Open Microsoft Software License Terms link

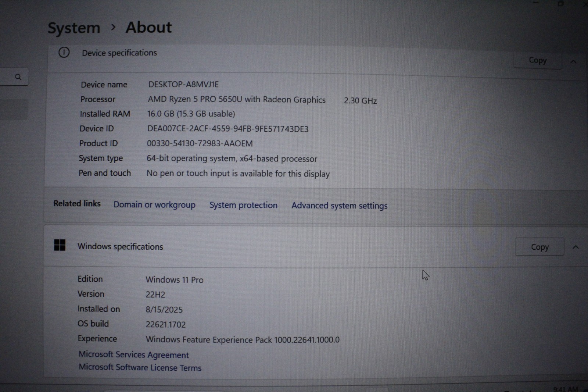[140, 367]
